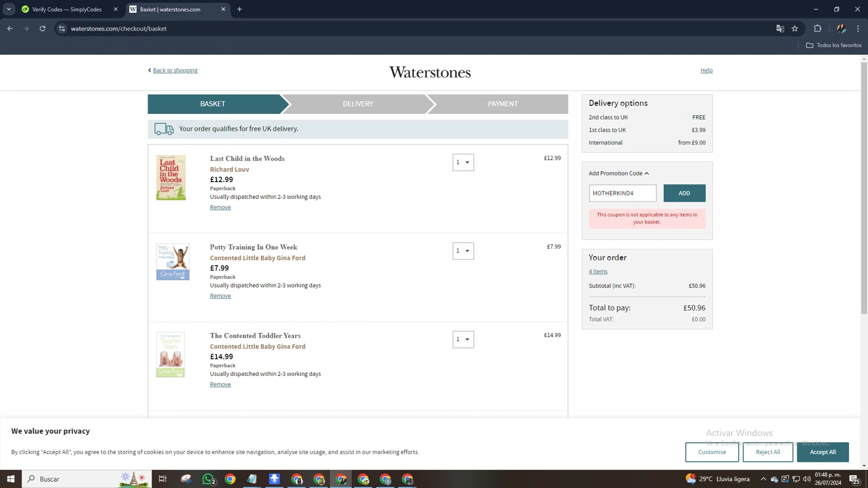Bookmark this page with the star icon

point(795,28)
